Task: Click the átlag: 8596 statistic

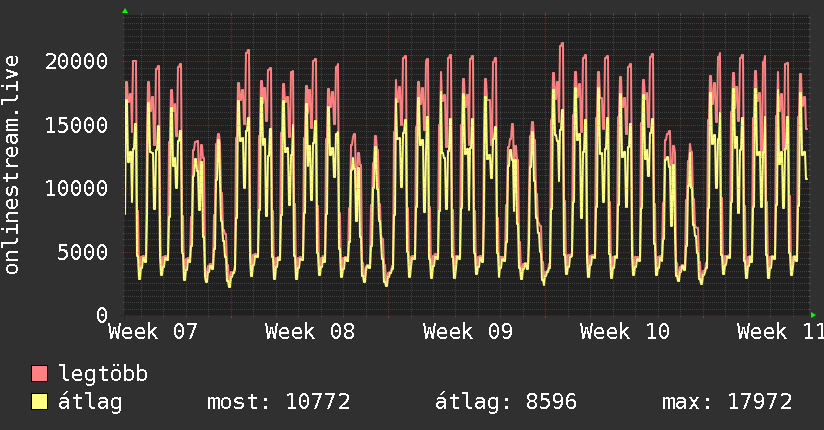Action: click(506, 402)
